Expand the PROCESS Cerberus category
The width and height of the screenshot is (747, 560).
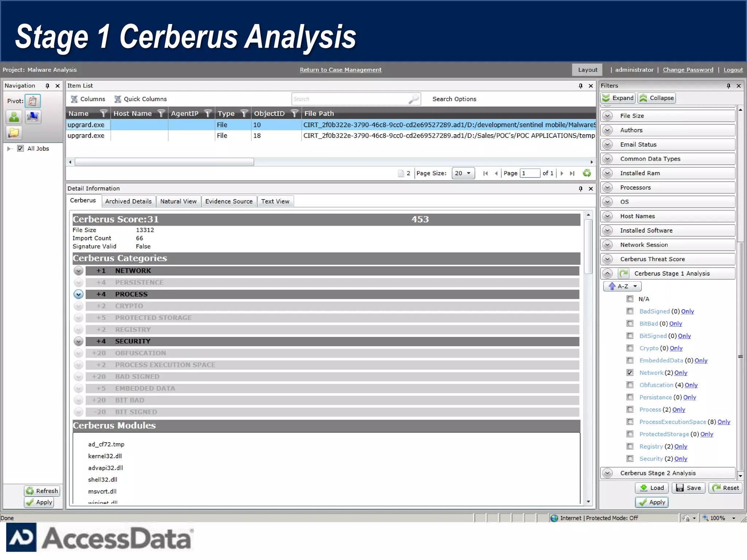78,294
